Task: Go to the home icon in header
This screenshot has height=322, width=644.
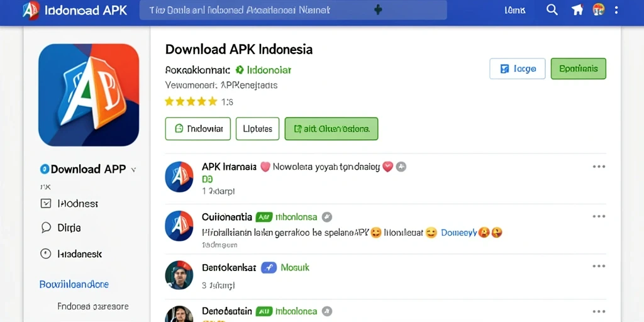Action: (x=577, y=10)
